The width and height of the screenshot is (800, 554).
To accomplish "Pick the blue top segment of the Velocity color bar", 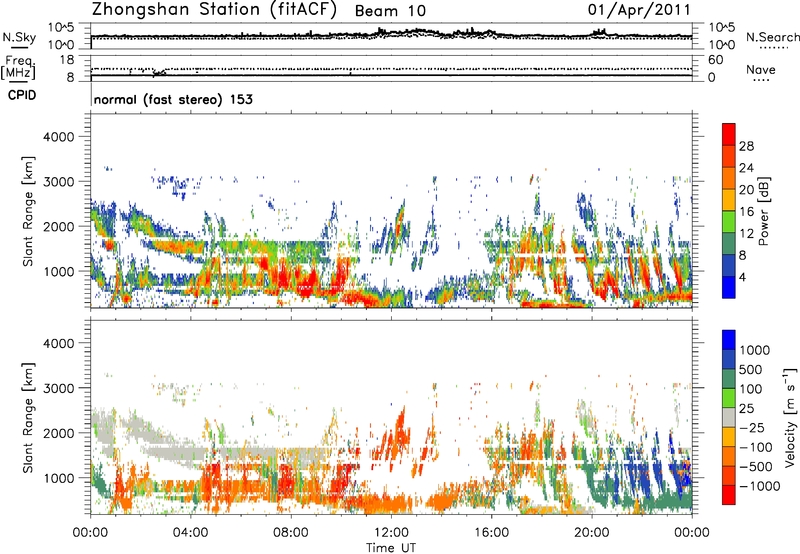I will pos(729,339).
